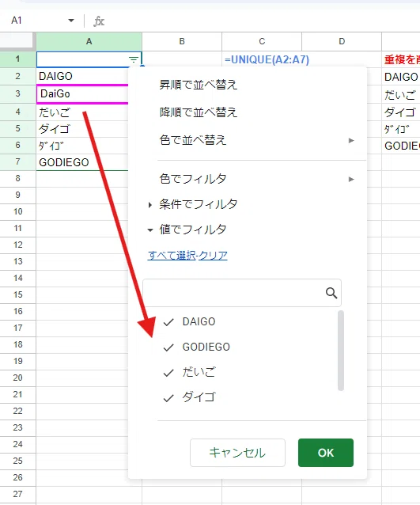This screenshot has width=420, height=505.
Task: Uncheck the GODIEGO filter value
Action: click(x=168, y=347)
